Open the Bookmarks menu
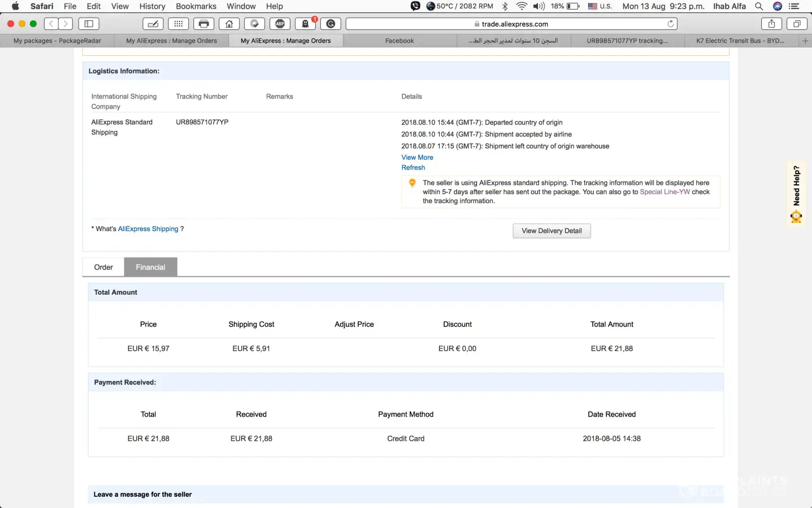The width and height of the screenshot is (812, 508). (196, 6)
